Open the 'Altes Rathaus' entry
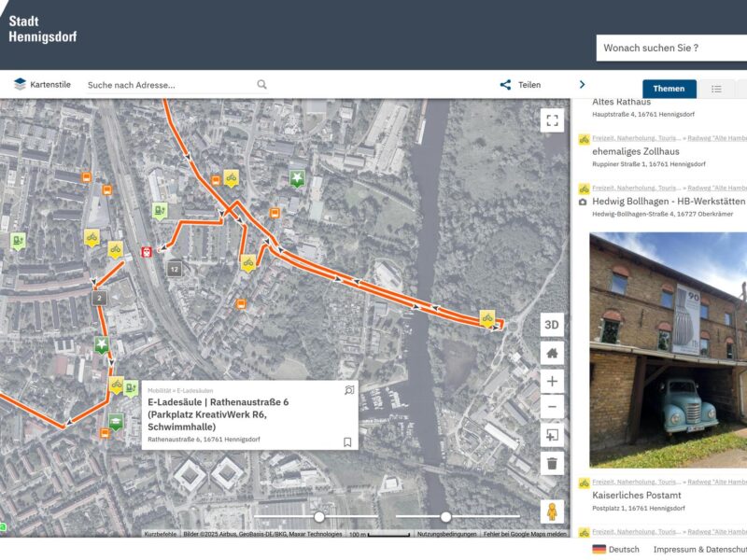The height and width of the screenshot is (560, 747). 621,102
